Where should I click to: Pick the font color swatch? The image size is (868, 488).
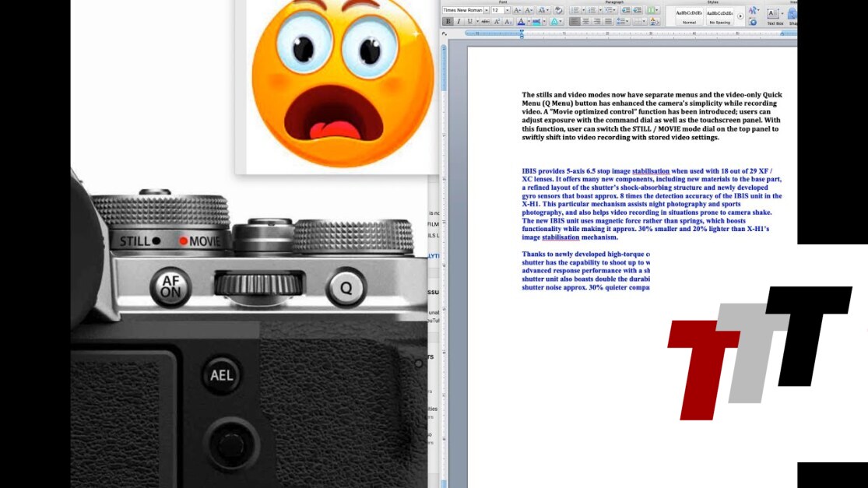(521, 22)
